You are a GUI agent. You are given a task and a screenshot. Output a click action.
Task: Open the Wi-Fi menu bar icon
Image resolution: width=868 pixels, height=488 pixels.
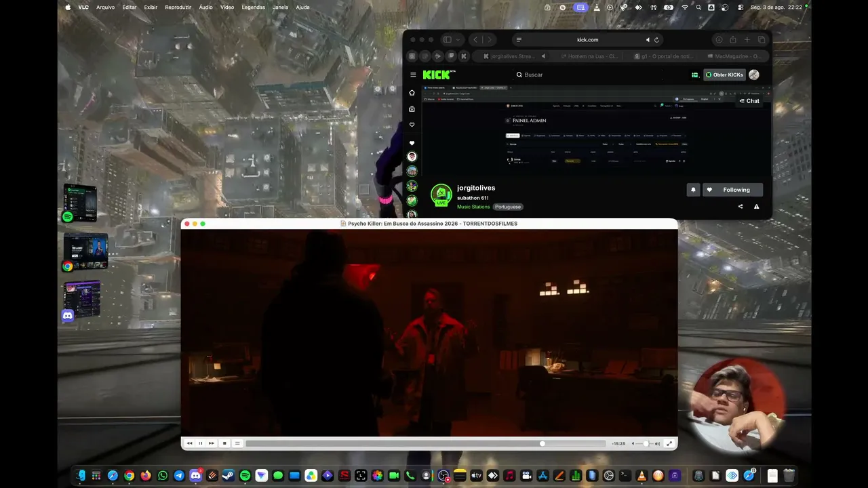(x=685, y=7)
